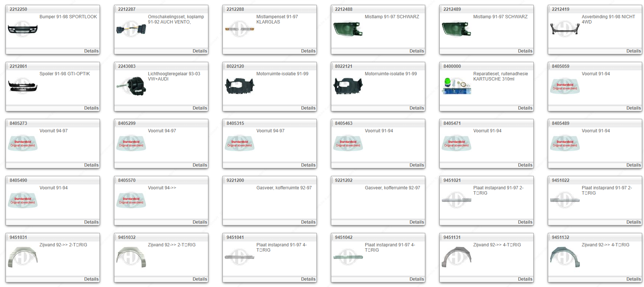644x287 pixels.
Task: Open the Lichthoogteregelaar 2243083 part picture
Action: 131,86
